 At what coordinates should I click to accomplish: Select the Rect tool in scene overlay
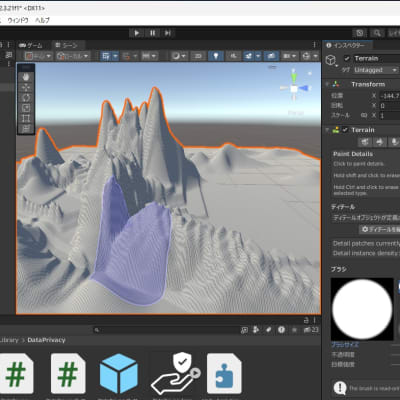point(26,118)
